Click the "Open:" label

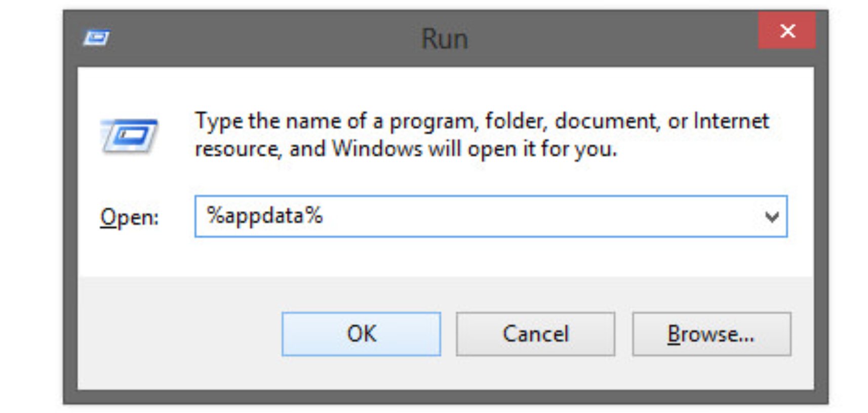[x=130, y=218]
